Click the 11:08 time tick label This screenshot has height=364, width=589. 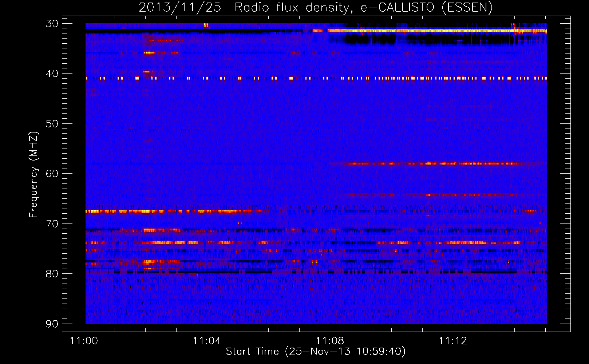[x=330, y=341]
